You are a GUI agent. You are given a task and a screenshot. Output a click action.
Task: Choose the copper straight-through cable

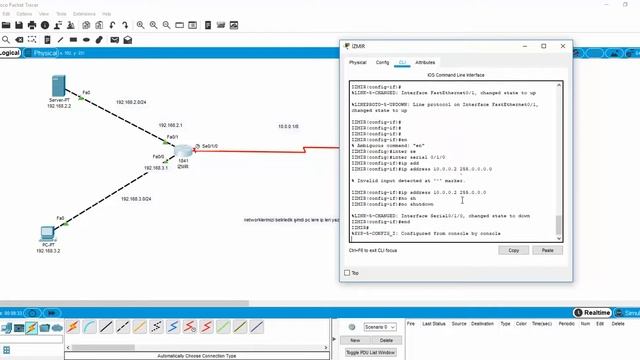tap(107, 327)
